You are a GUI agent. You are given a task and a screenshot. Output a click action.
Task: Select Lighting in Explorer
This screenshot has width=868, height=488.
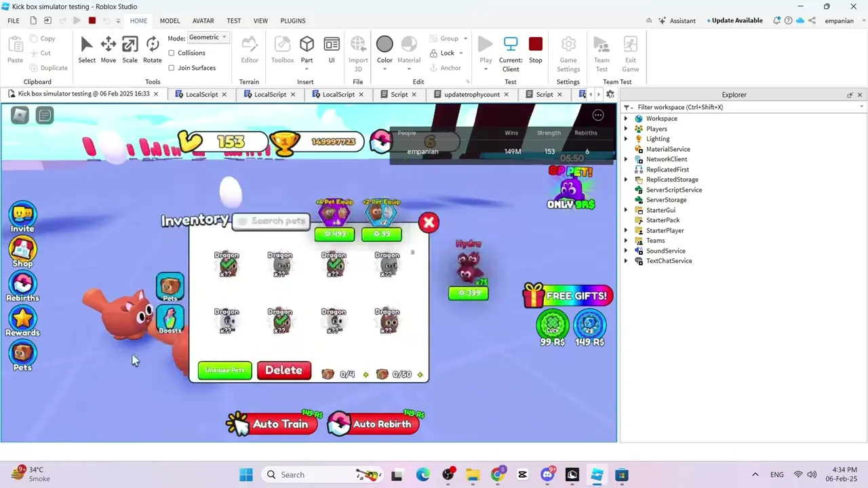click(658, 139)
